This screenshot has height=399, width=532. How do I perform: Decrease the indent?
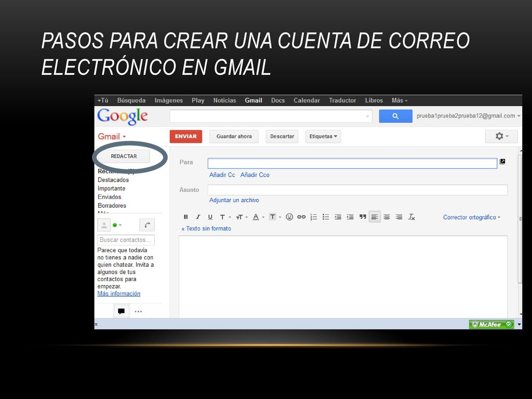tap(338, 217)
